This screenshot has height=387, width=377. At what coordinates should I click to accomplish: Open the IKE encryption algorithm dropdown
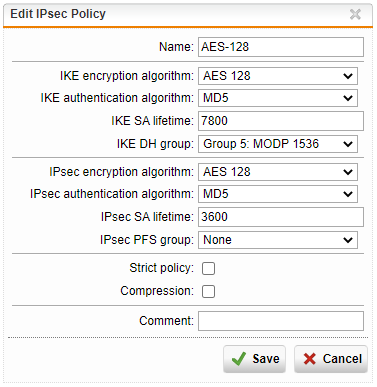[x=278, y=76]
